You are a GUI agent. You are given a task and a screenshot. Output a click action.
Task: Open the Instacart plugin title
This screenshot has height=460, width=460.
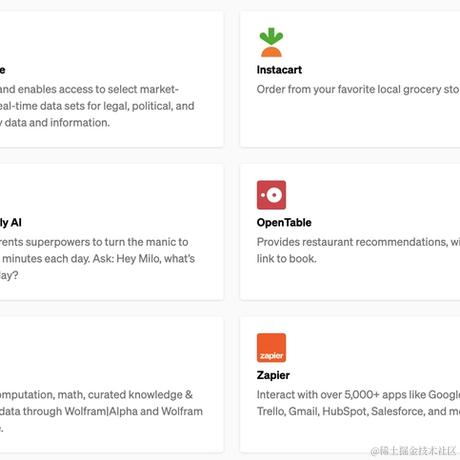coord(279,70)
